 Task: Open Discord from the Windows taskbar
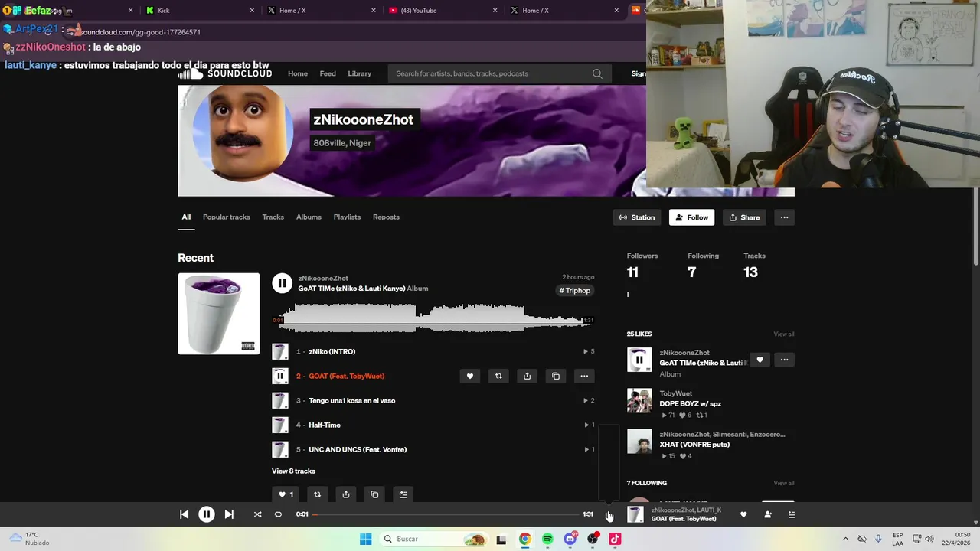(x=570, y=539)
